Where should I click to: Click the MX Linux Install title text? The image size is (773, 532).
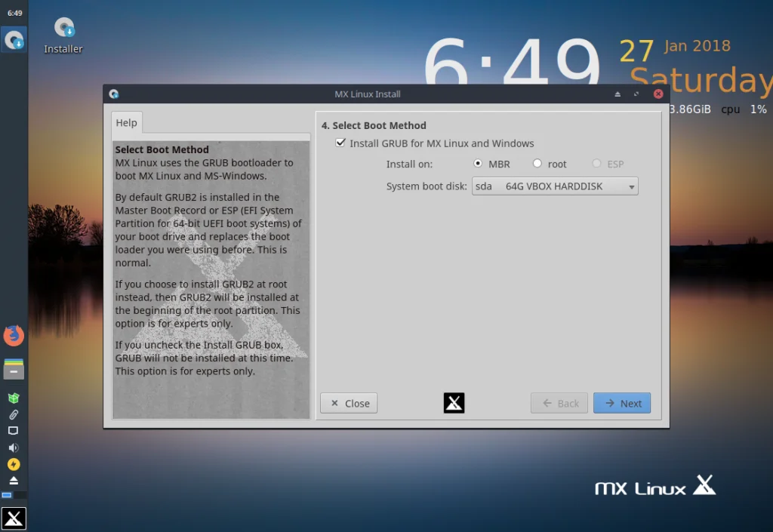tap(368, 94)
